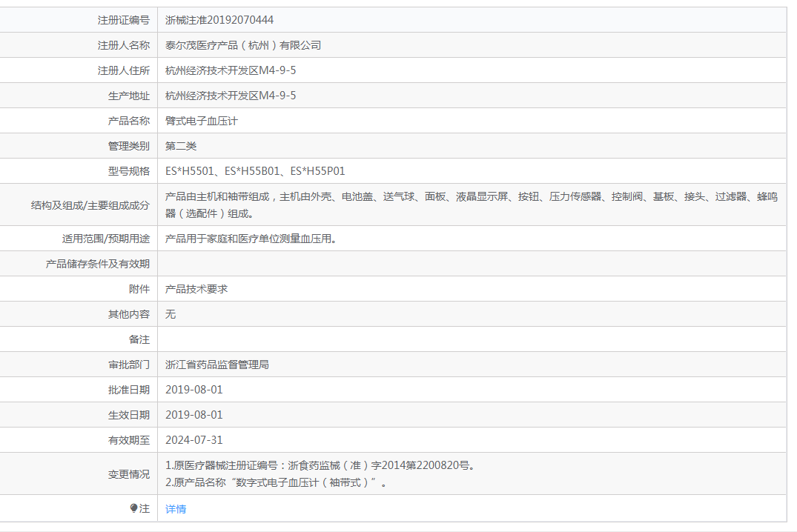797x532 pixels.
Task: Click the 生效日期 row label
Action: (x=128, y=415)
